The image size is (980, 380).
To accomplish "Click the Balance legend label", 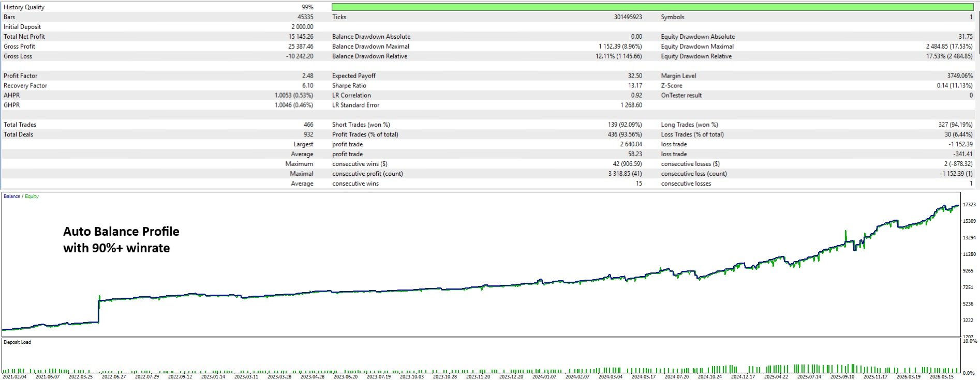I will point(11,196).
